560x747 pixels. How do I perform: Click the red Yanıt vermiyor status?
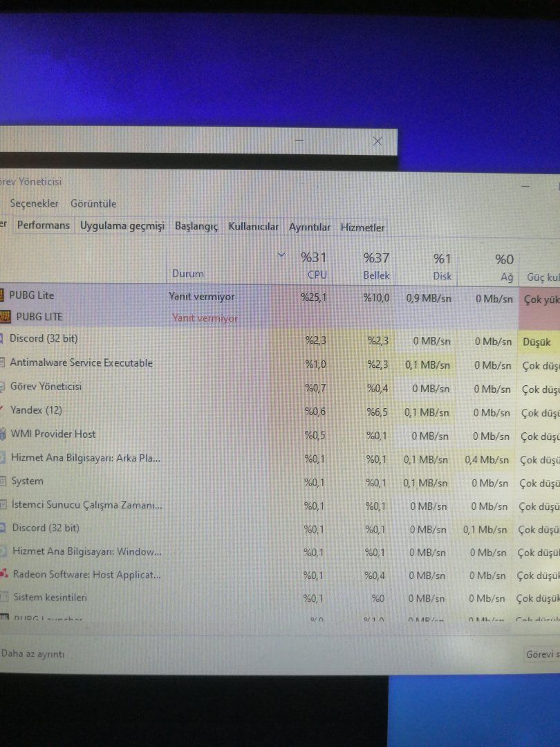click(205, 318)
